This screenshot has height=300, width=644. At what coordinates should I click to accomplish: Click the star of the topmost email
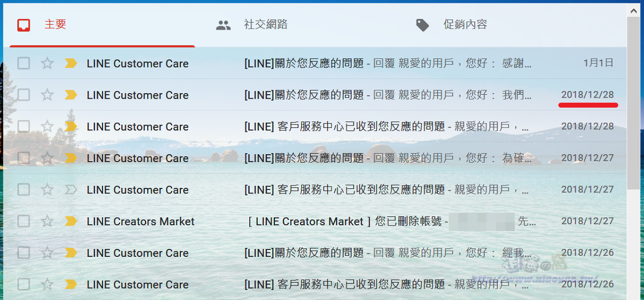pyautogui.click(x=47, y=63)
